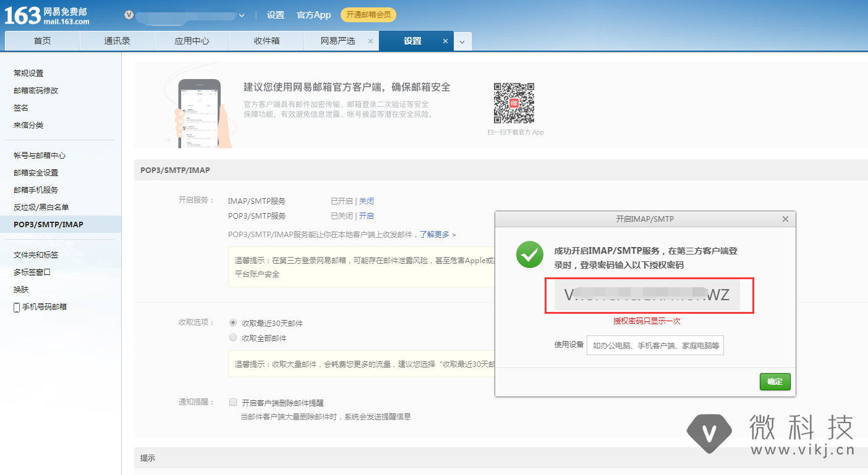Click the QR code for official app
The height and width of the screenshot is (475, 868).
[514, 103]
